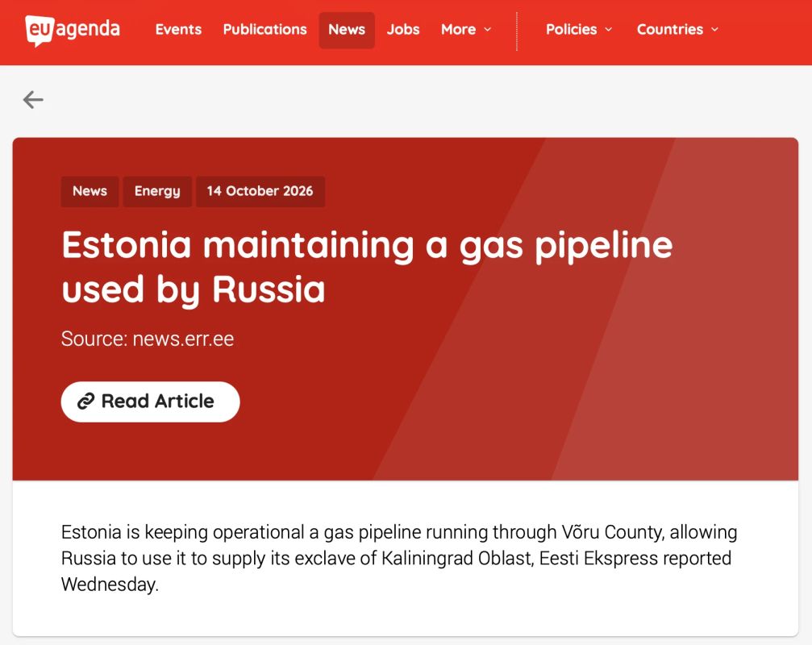Go back using the left arrow

point(33,99)
